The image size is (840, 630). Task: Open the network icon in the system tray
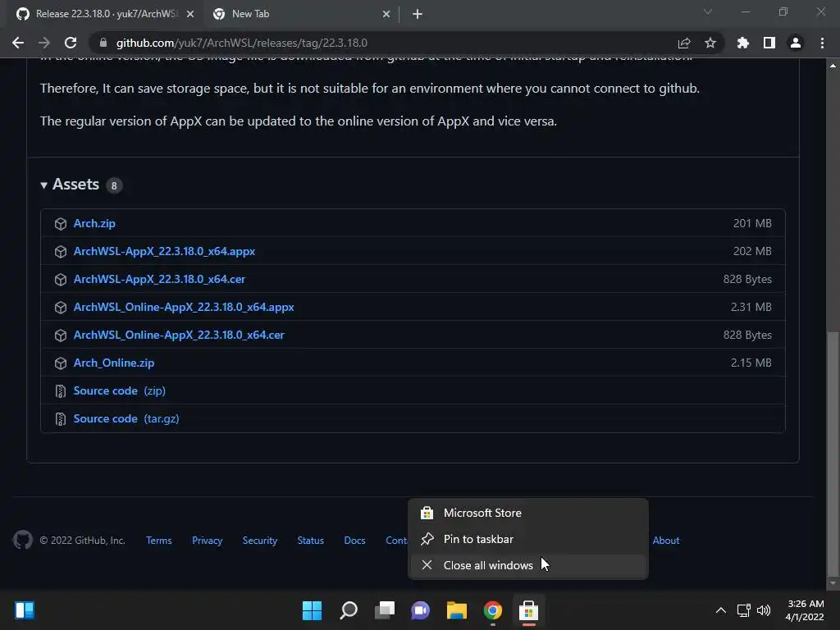(x=743, y=610)
